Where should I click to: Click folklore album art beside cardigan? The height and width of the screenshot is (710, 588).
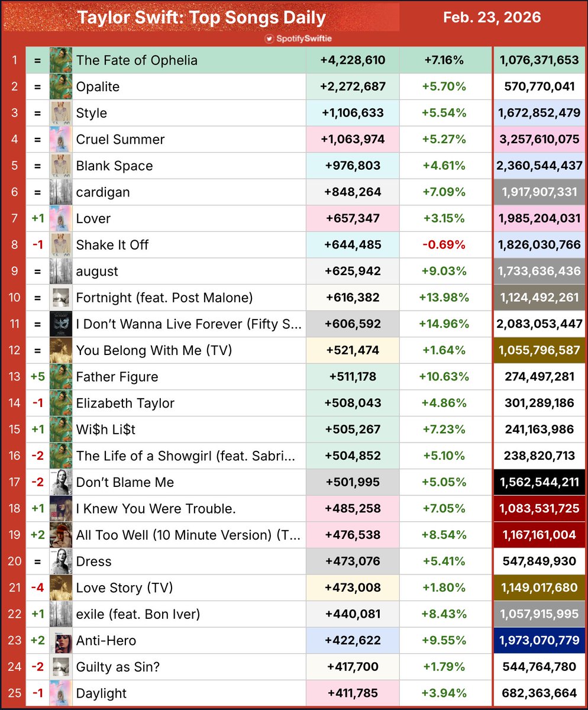[61, 192]
